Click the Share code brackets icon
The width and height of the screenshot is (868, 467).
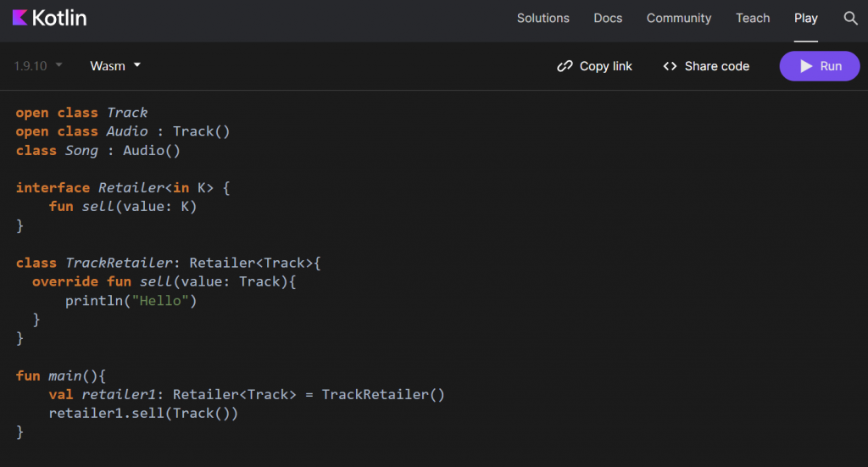click(x=670, y=66)
